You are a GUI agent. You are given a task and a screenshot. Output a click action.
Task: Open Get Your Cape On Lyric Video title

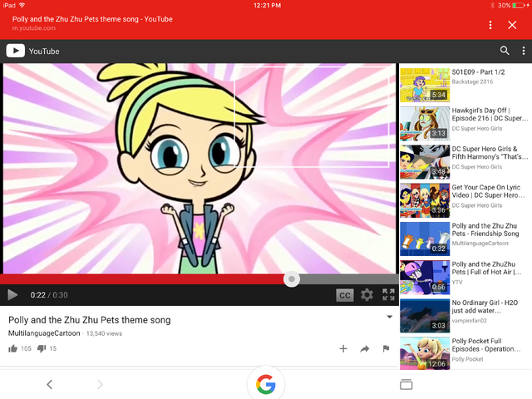click(x=488, y=191)
